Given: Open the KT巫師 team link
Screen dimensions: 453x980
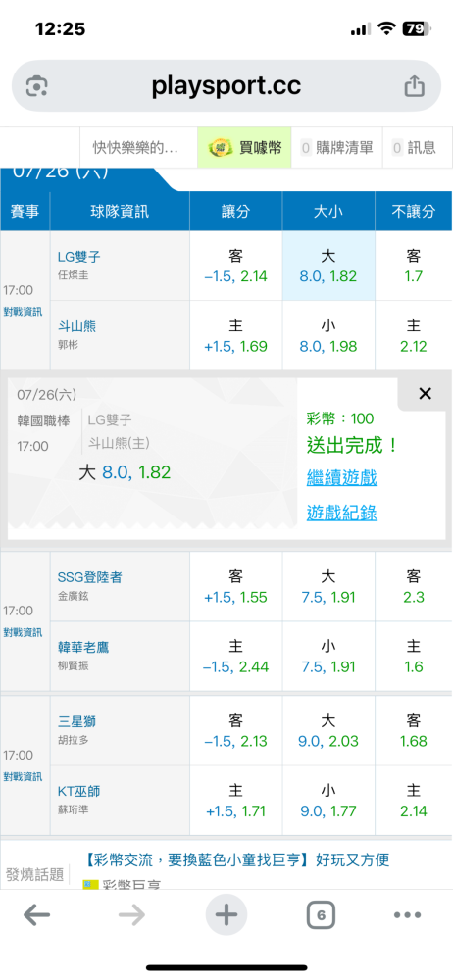Looking at the screenshot, I should pyautogui.click(x=76, y=791).
